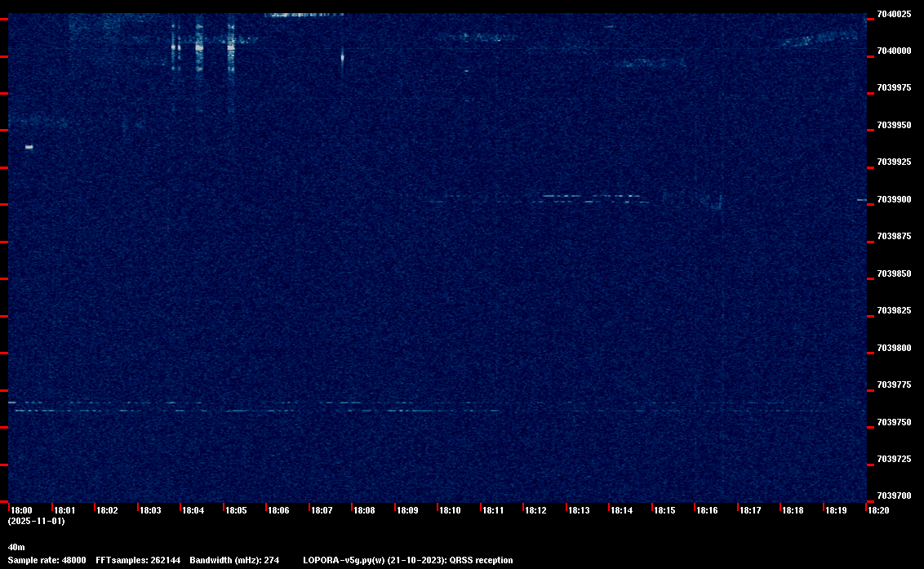Select the 7039725 frequency label

coord(894,460)
